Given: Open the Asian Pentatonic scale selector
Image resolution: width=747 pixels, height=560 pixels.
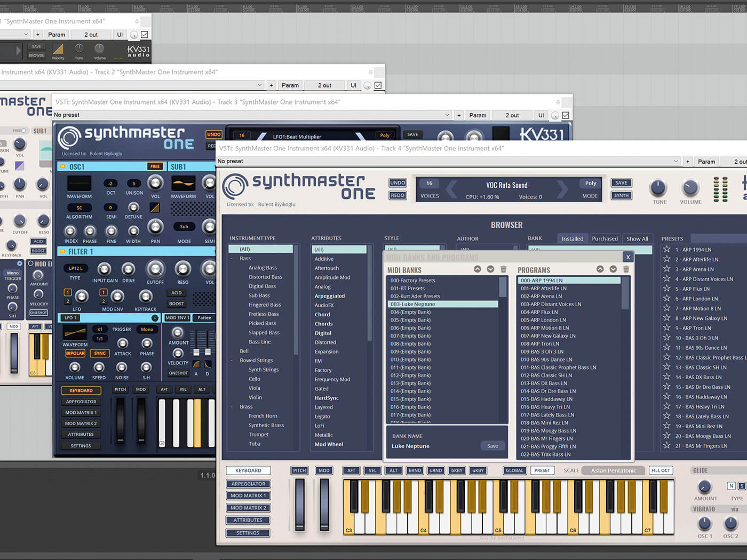Looking at the screenshot, I should pos(612,470).
